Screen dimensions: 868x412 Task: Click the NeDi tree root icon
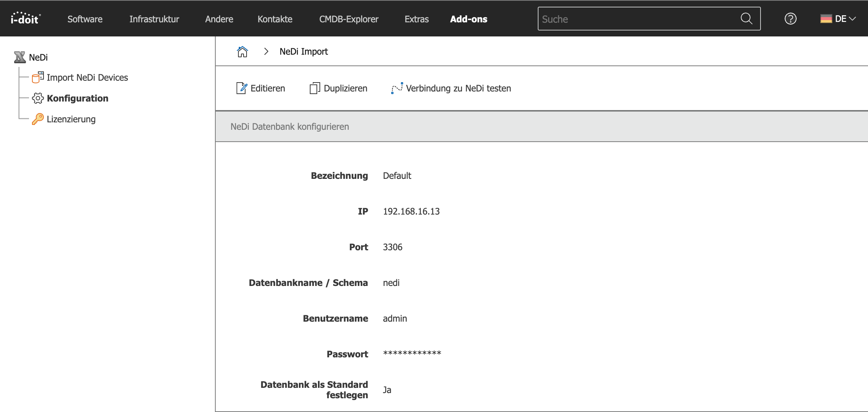(x=20, y=57)
